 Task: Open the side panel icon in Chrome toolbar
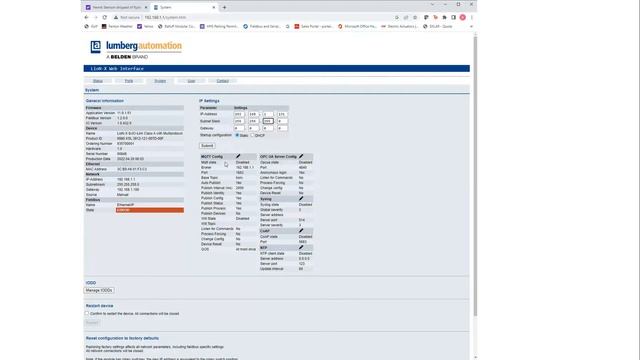(453, 18)
